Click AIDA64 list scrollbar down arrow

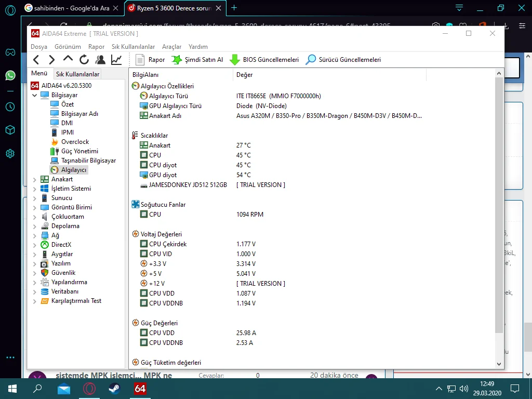click(499, 364)
